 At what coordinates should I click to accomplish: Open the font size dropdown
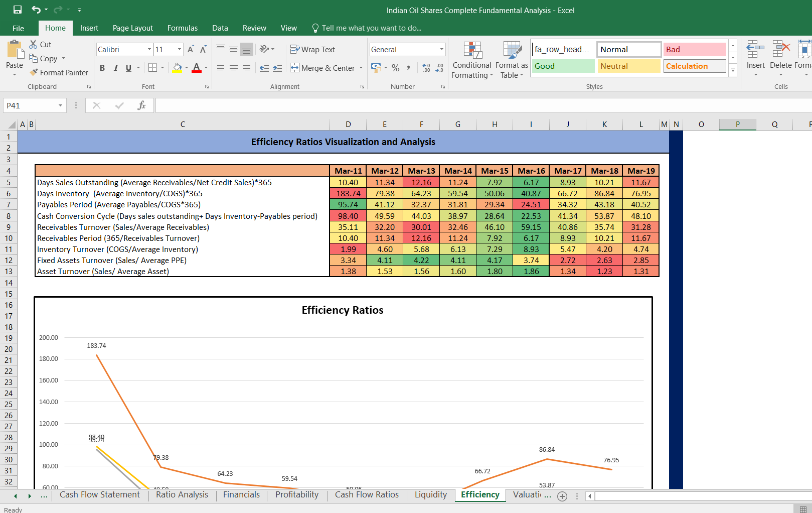pos(180,49)
